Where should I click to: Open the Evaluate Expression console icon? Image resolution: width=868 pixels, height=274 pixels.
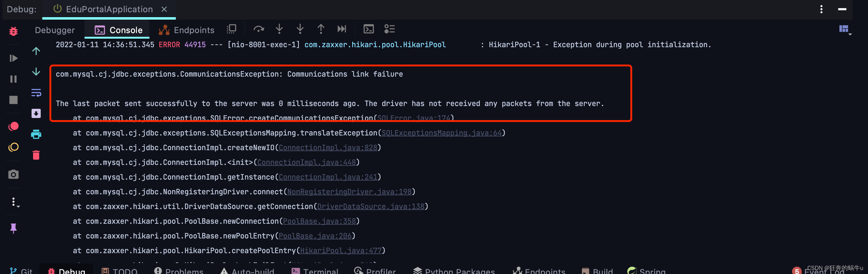tap(368, 29)
